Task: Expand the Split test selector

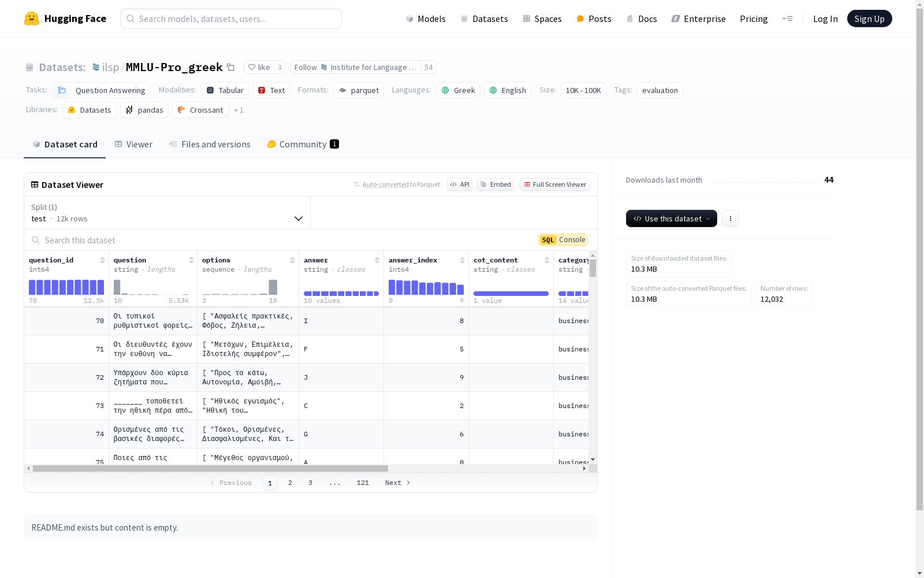Action: (x=167, y=213)
